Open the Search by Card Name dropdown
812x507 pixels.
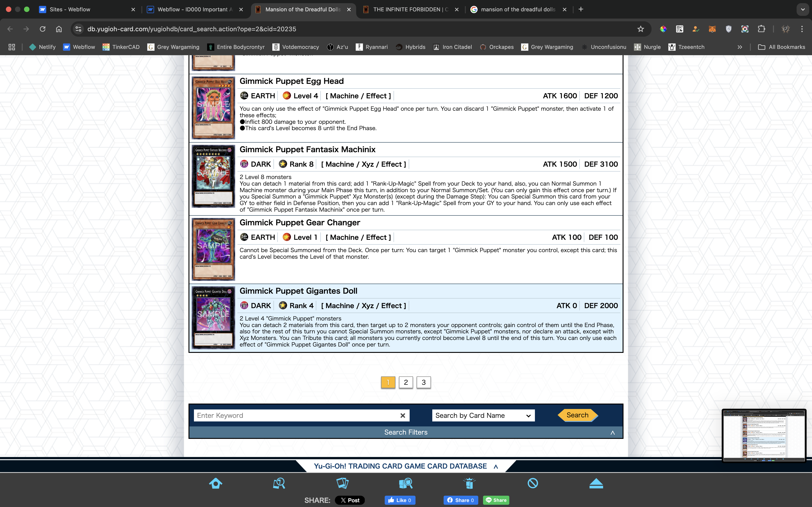(483, 416)
